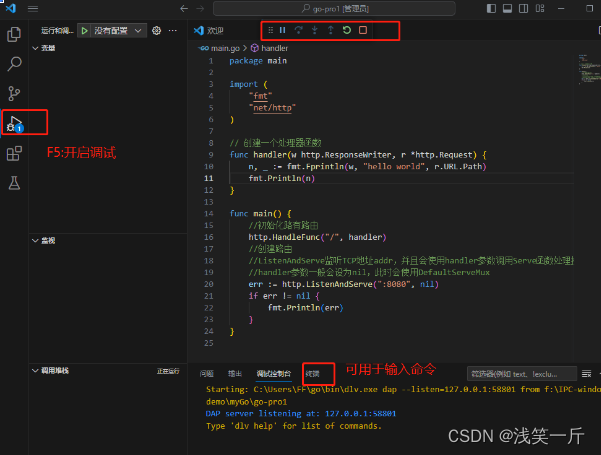The height and width of the screenshot is (455, 601).
Task: Switch to the 输出 output tab
Action: point(235,374)
